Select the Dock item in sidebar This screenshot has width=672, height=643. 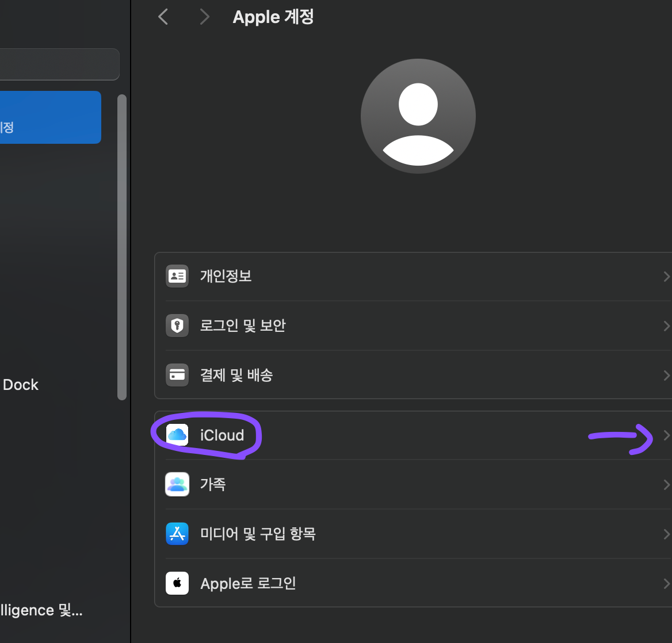[x=21, y=385]
